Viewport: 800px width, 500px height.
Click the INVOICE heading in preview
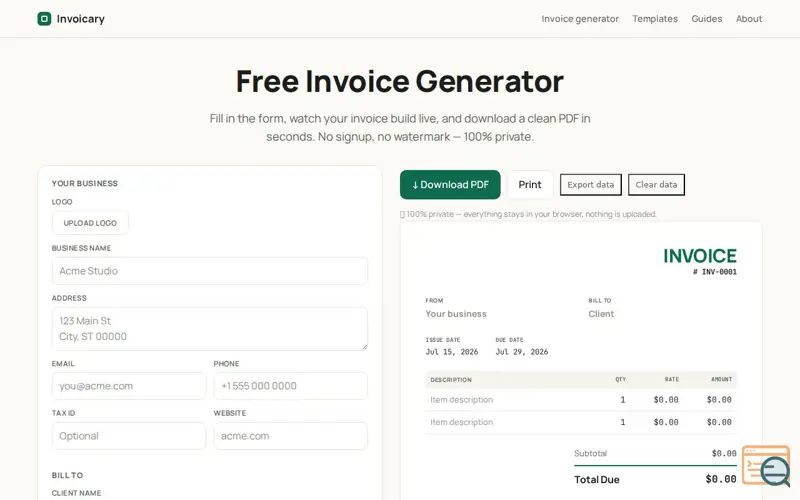[700, 256]
